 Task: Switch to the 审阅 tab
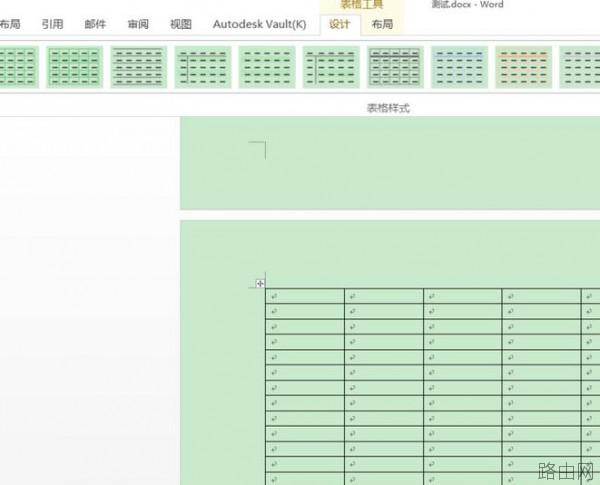(x=138, y=24)
